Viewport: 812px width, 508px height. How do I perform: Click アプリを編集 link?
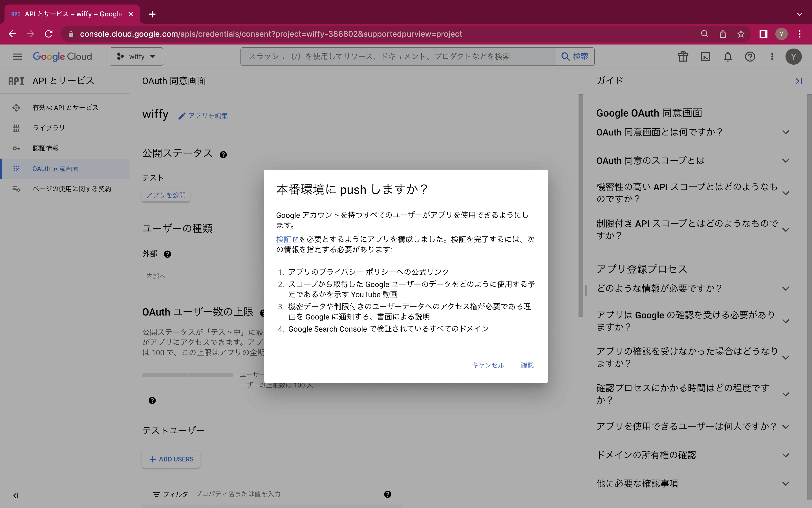(x=203, y=116)
